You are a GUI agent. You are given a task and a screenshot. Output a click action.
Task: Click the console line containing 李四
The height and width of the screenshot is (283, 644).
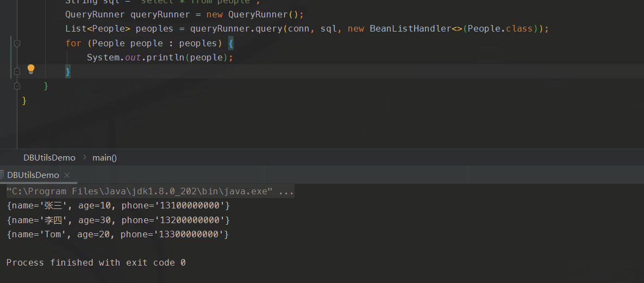pyautogui.click(x=118, y=220)
